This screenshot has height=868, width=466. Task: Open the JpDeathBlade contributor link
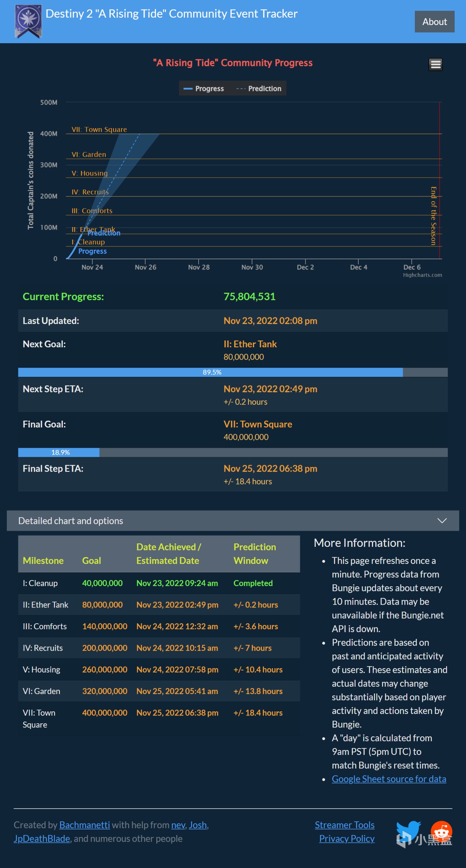pyautogui.click(x=42, y=838)
